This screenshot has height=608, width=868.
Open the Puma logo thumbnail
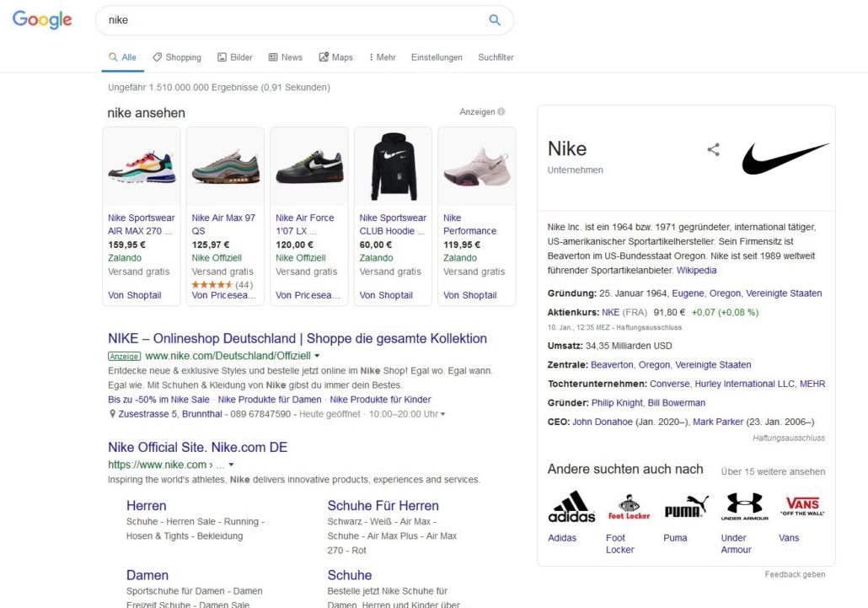[687, 507]
